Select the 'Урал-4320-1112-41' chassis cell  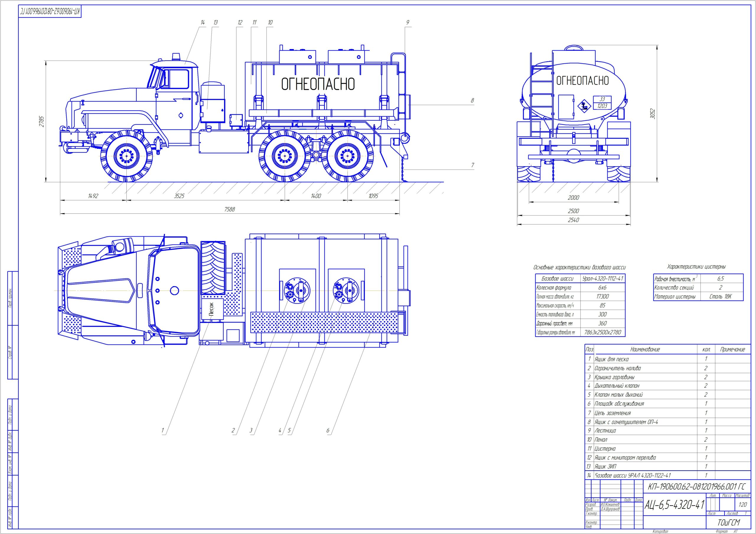coord(602,279)
